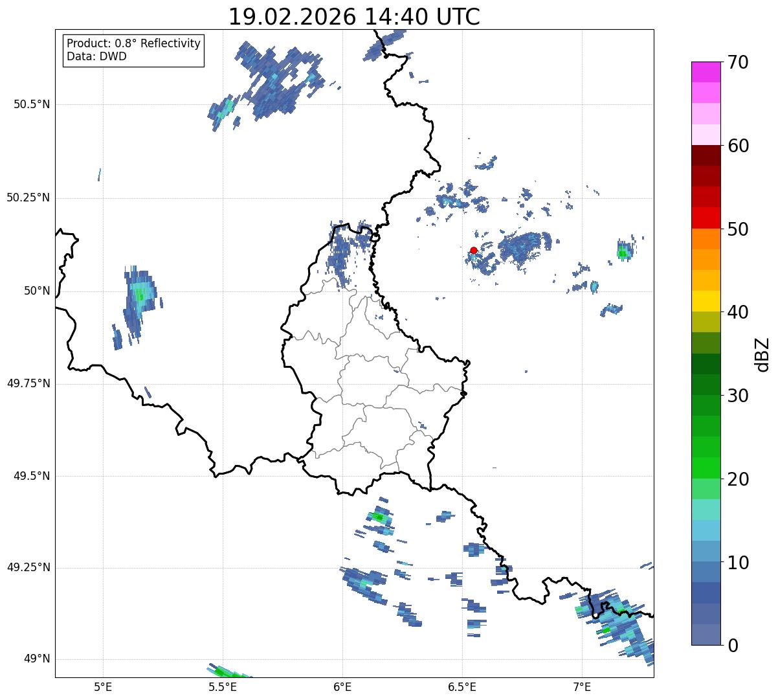
Task: Click the 'Product: 0.8° Reflectivity' text
Action: pos(134,43)
